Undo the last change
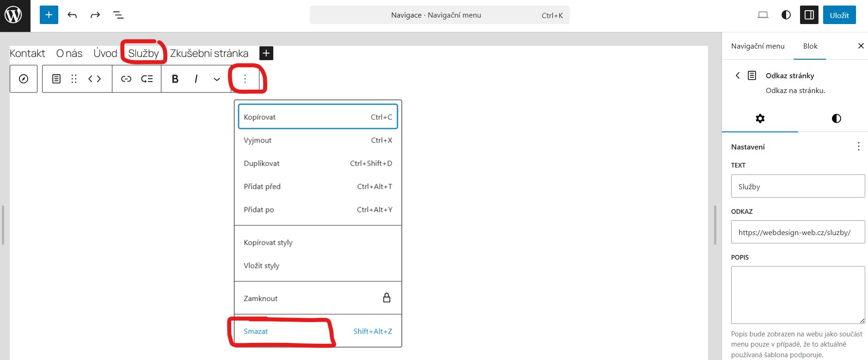Screen dimensions: 868x360 point(72,15)
